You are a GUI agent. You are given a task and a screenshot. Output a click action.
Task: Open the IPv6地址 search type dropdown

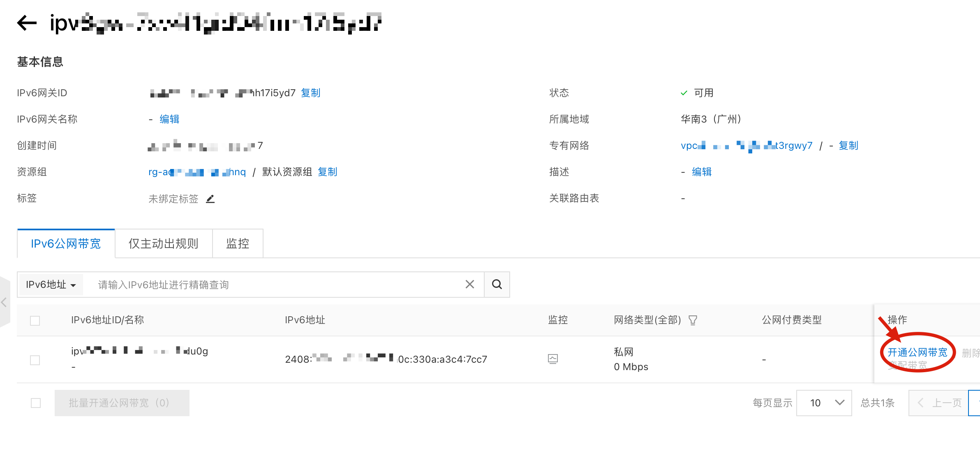tap(51, 285)
